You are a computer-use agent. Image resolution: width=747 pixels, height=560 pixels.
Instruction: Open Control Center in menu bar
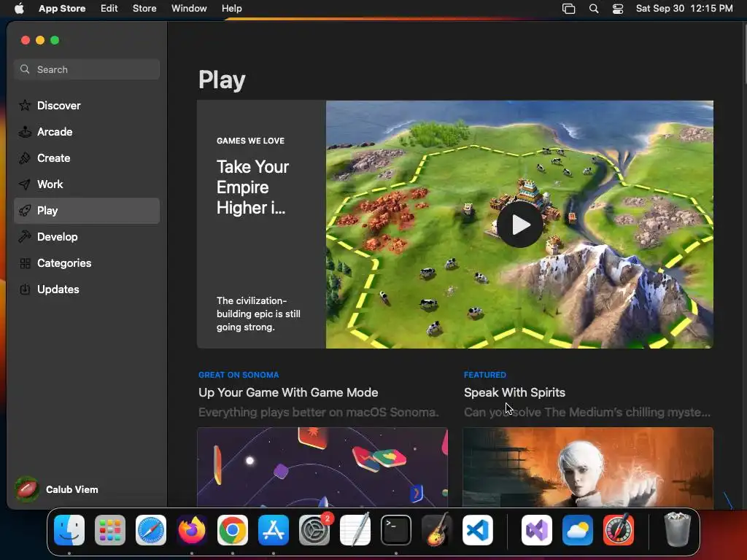point(618,9)
